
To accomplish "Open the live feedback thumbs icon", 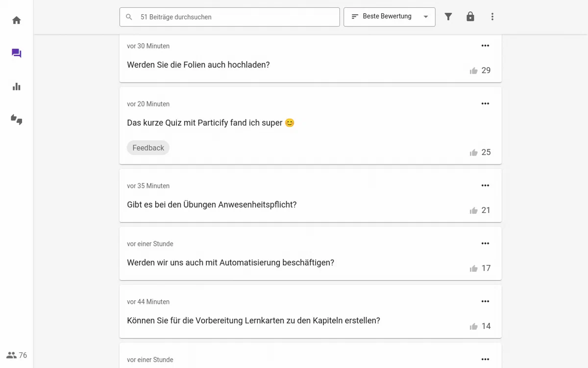I will [17, 120].
